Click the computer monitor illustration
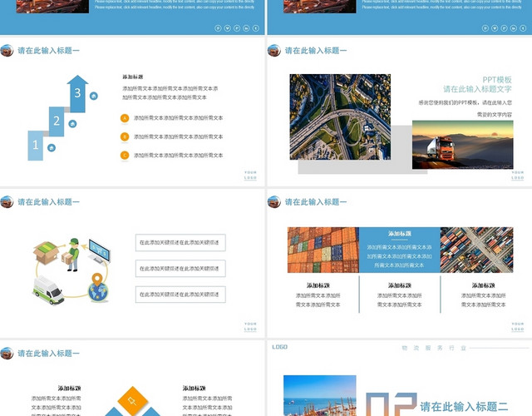This screenshot has width=532, height=416. [99, 251]
